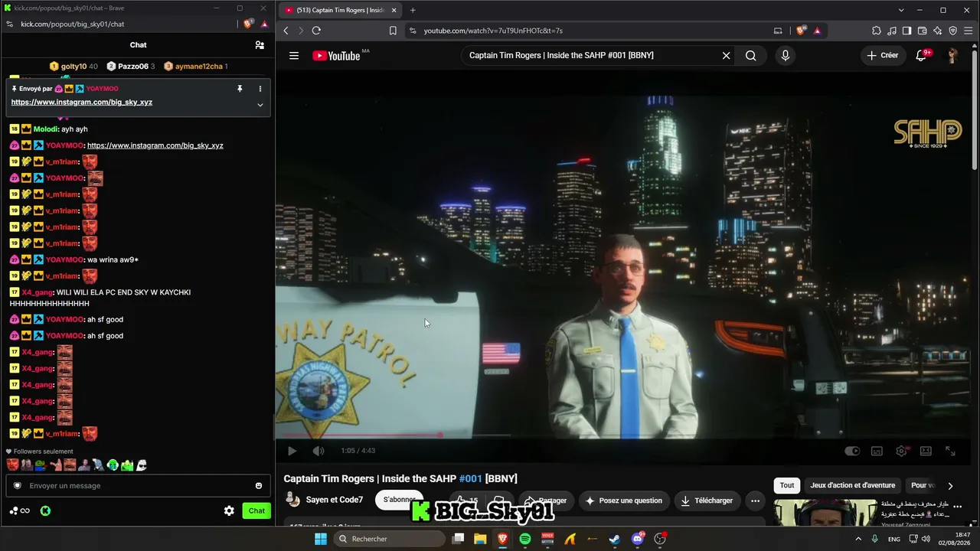
Task: Click the Posez une question button
Action: [x=623, y=500]
